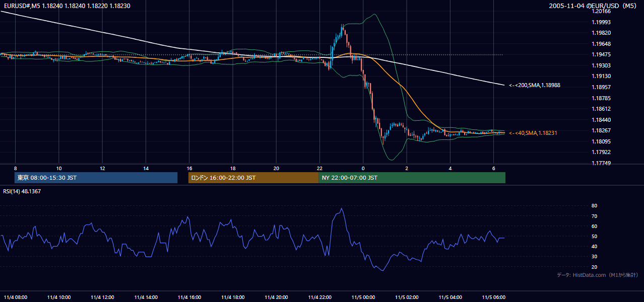The width and height of the screenshot is (644, 302).
Task: Click the 1.19820 price axis label
Action: pyautogui.click(x=600, y=33)
